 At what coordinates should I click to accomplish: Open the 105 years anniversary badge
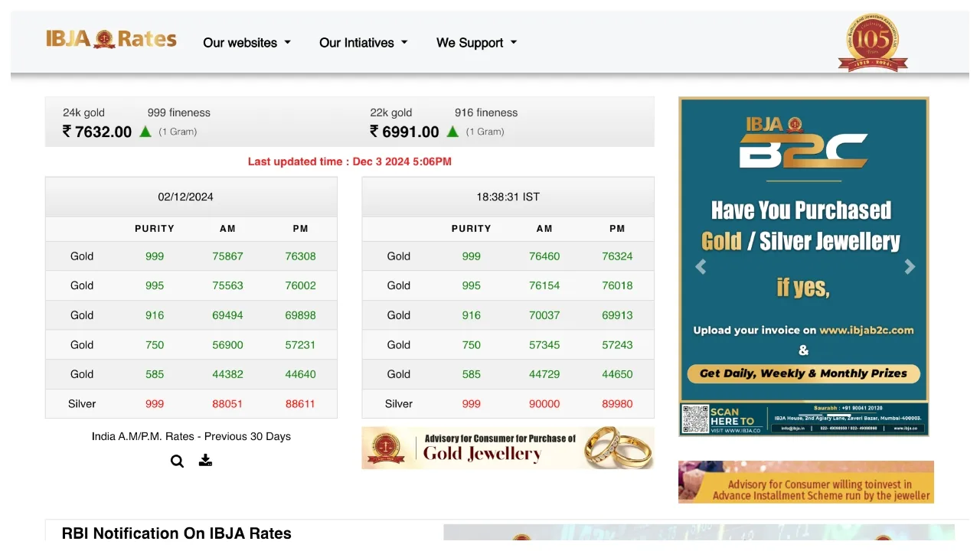click(x=873, y=42)
